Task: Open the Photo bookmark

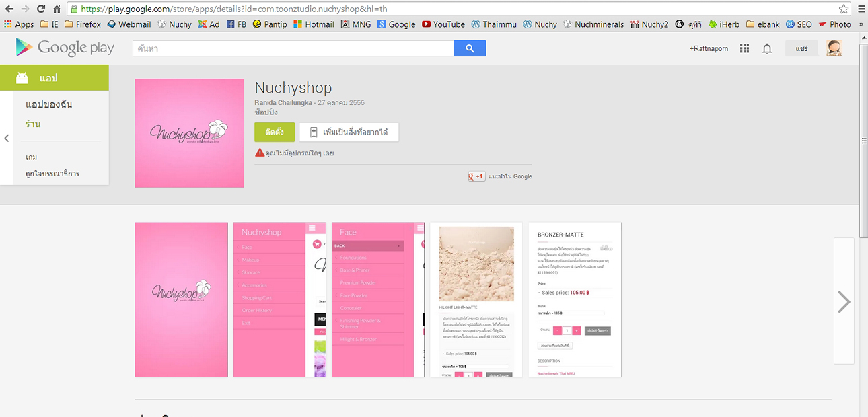Action: [x=835, y=24]
